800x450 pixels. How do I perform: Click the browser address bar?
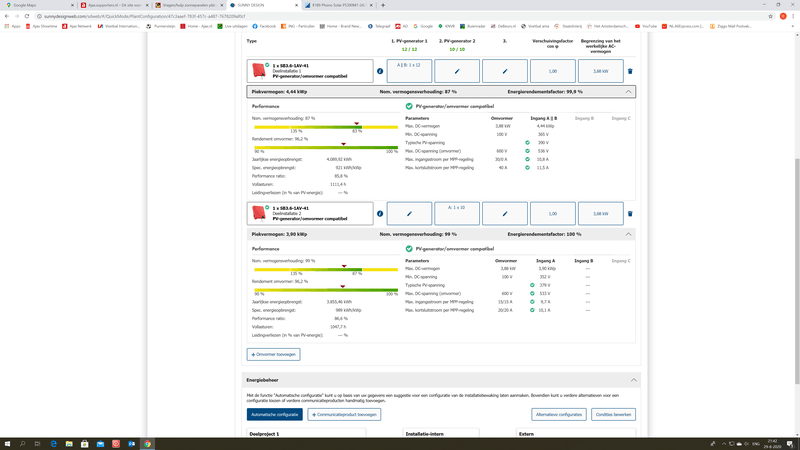pyautogui.click(x=398, y=16)
